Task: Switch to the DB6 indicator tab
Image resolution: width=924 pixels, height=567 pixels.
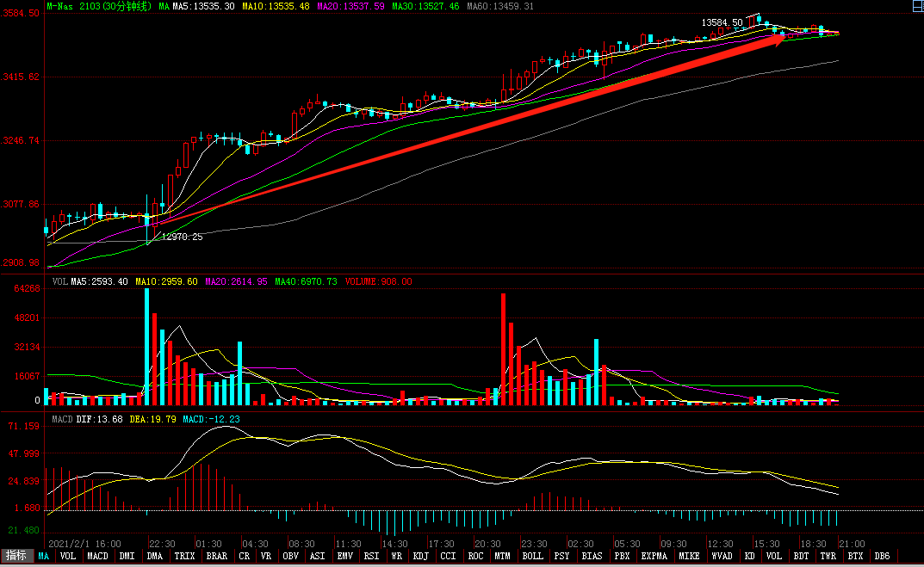Action: (882, 557)
